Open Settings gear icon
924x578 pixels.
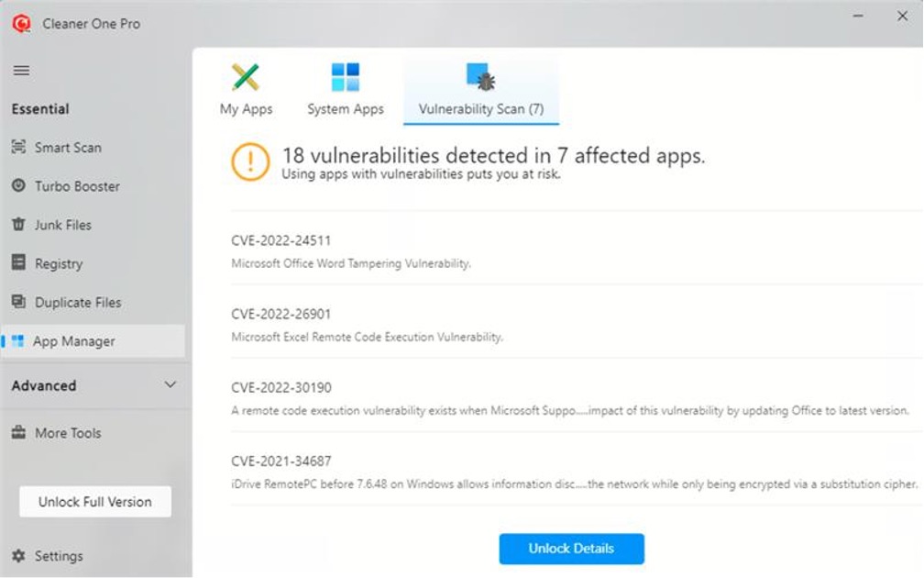point(18,556)
